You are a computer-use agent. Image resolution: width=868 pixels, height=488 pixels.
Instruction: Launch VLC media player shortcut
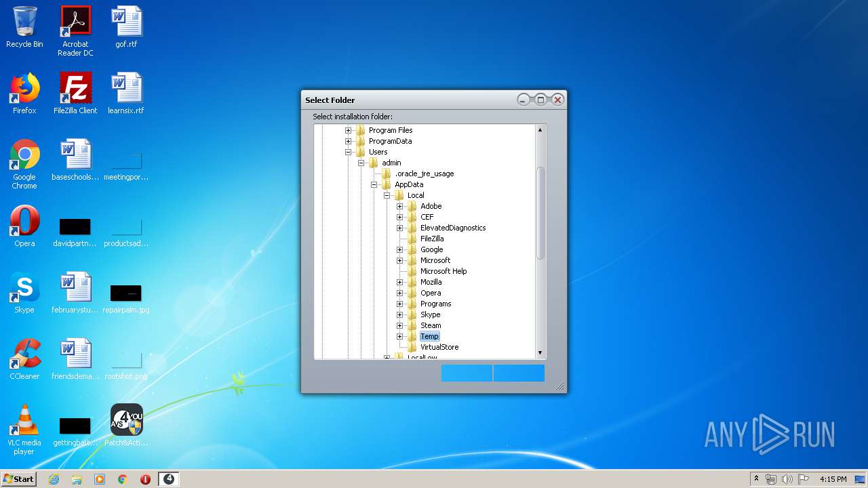(24, 430)
